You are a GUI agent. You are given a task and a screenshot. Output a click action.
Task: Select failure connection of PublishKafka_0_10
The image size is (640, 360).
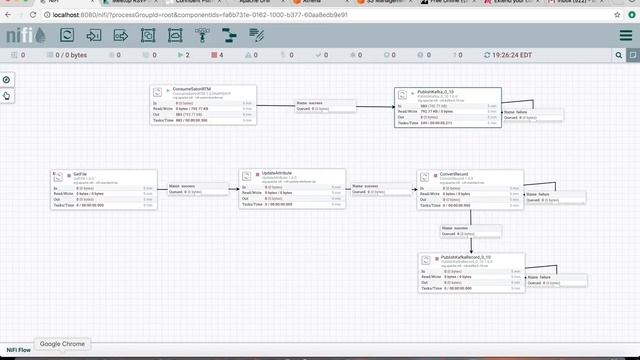[533, 115]
